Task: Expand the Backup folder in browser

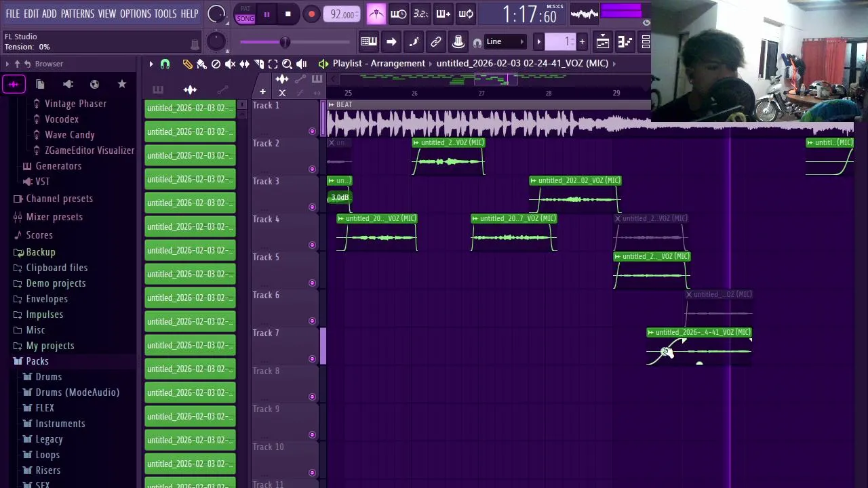Action: point(41,252)
